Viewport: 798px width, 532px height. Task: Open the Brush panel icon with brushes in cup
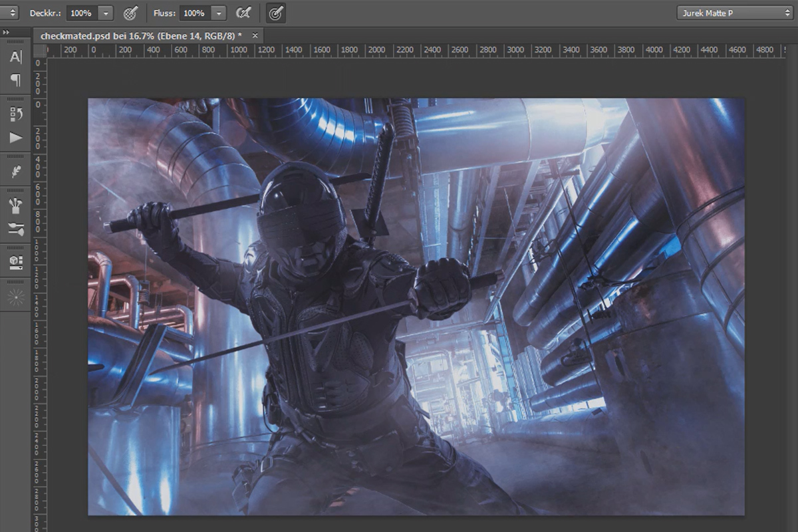pos(15,205)
